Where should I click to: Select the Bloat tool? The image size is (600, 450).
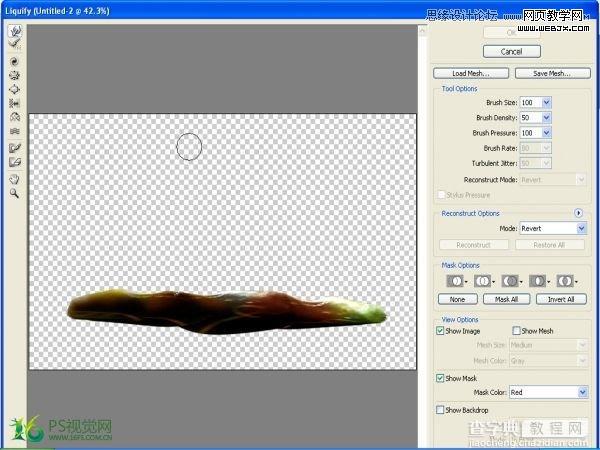pos(15,89)
